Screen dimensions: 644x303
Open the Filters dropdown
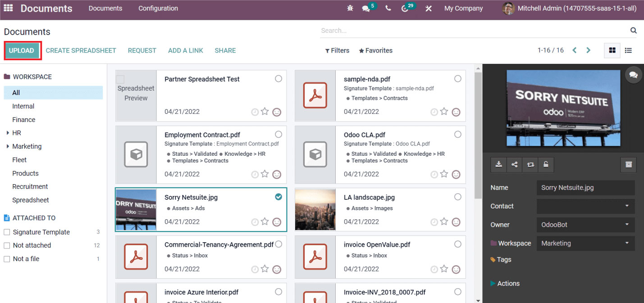[x=337, y=50]
